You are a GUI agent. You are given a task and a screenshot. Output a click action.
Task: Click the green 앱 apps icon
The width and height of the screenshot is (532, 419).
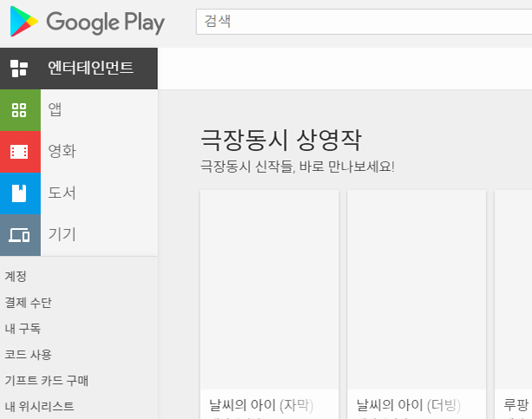point(20,110)
